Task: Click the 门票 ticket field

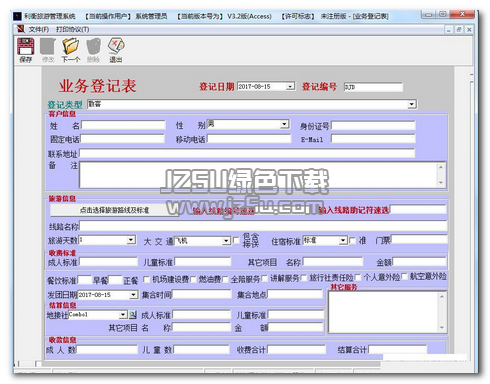Action: (x=419, y=239)
